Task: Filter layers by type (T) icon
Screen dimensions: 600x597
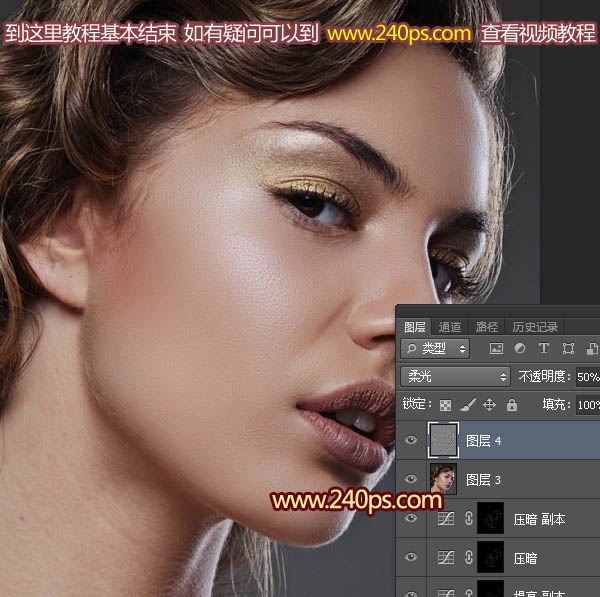Action: point(544,348)
